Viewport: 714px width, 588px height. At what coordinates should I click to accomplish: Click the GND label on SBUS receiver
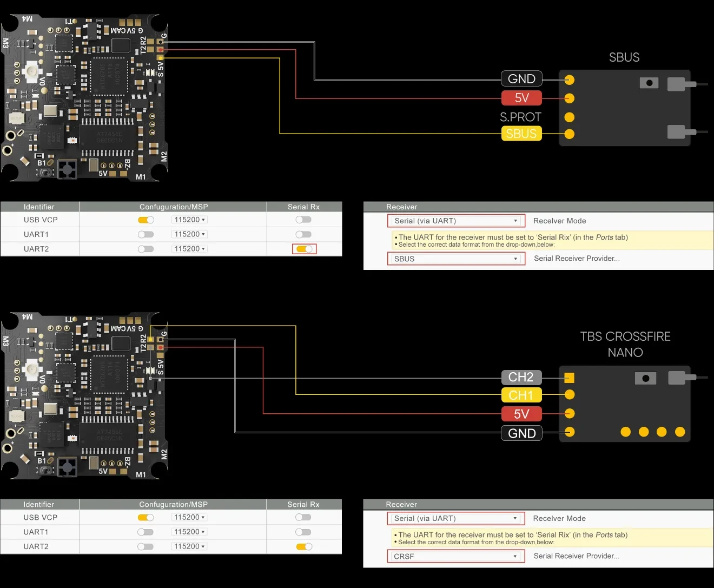[x=521, y=79]
